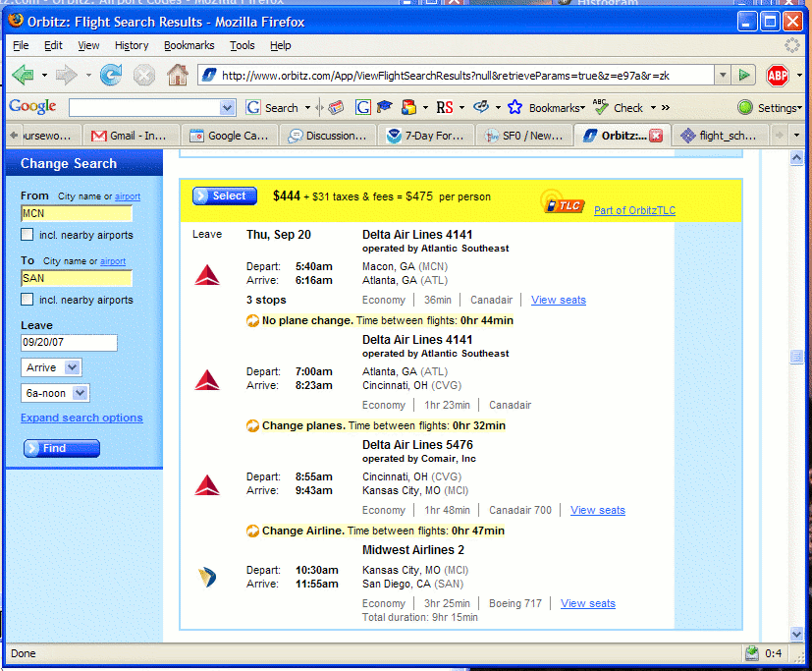The image size is (812, 671).
Task: Show more Google toolbar buttons chevron
Action: tap(666, 108)
